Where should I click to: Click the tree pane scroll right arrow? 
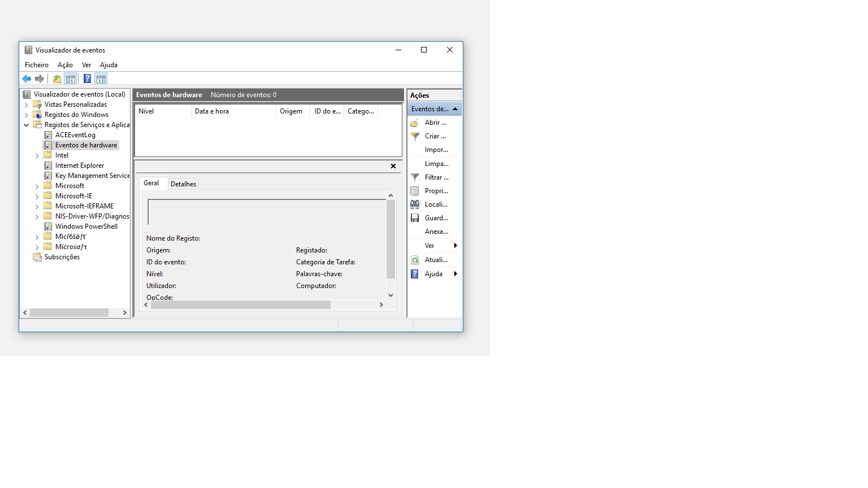125,312
